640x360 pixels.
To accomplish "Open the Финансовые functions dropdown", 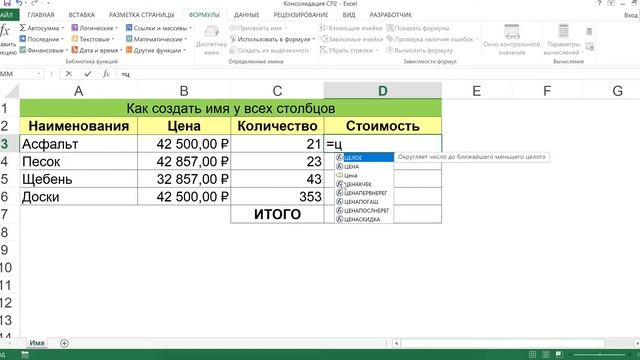I will (x=44, y=50).
